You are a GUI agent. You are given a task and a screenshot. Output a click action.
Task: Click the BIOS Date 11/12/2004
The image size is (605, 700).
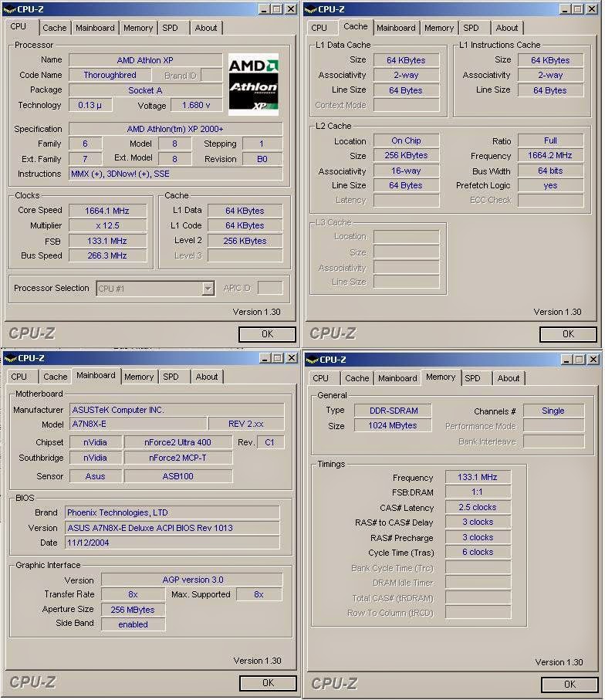[172, 543]
